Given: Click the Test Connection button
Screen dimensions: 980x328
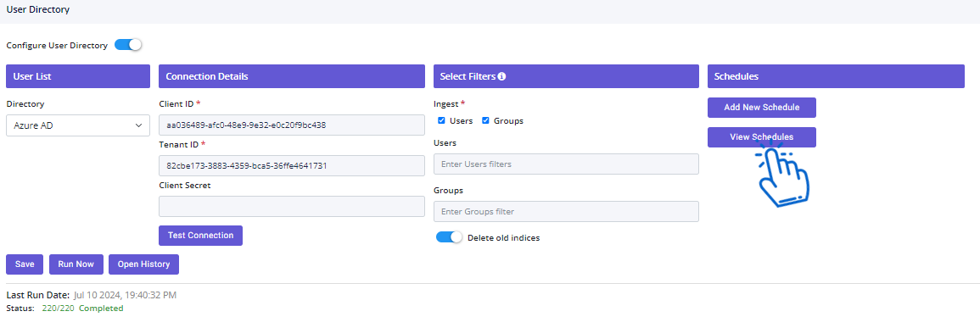Looking at the screenshot, I should pos(200,236).
